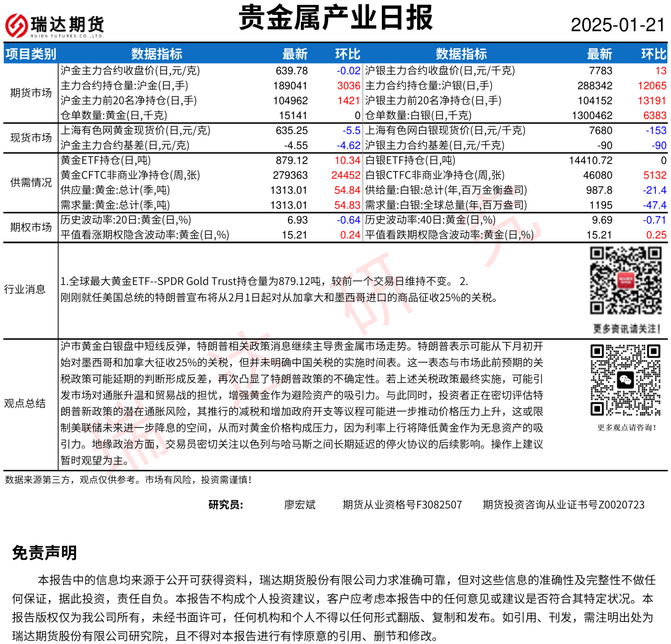Click the 贵金属产业日报 report title

point(336,18)
